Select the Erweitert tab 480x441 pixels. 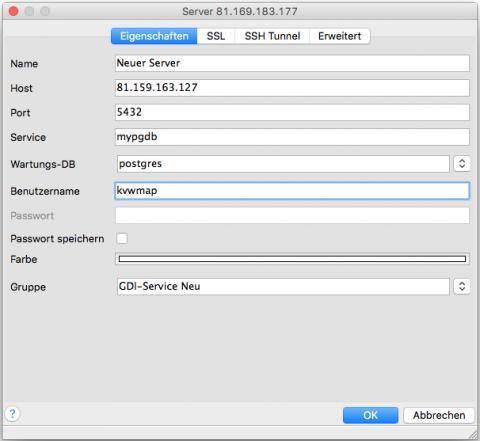[340, 36]
